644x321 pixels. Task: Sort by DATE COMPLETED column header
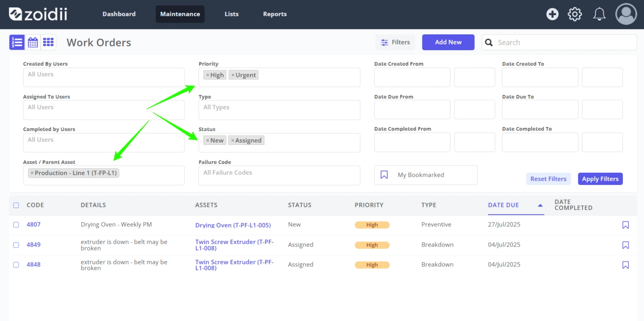[x=573, y=205]
